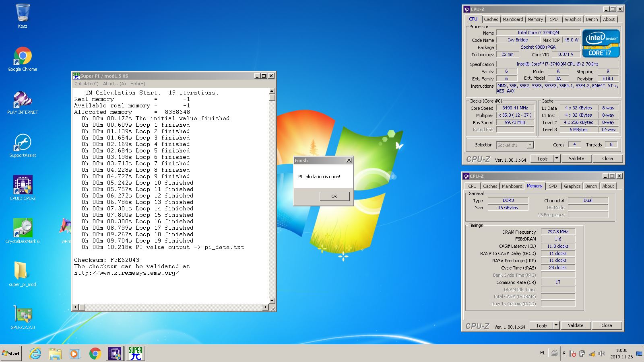Click the Checksum: F9E62043 line
The image size is (644, 362).
pos(107,260)
